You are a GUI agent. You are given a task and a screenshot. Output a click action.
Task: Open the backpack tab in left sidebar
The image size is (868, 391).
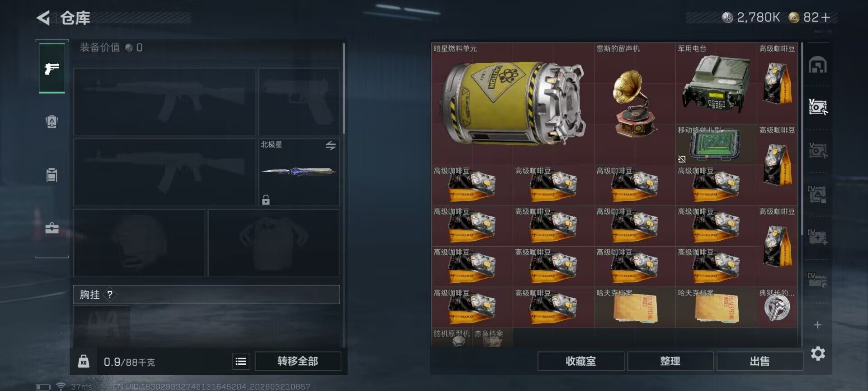(52, 121)
